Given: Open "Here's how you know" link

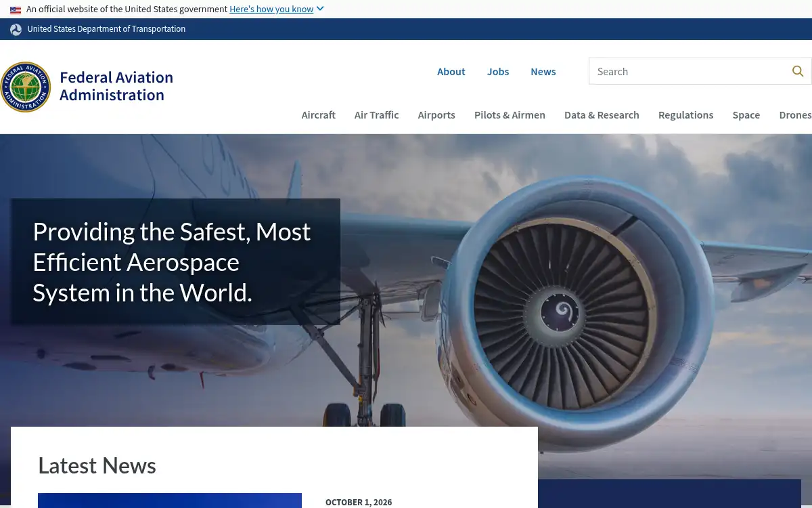Looking at the screenshot, I should pos(271,9).
